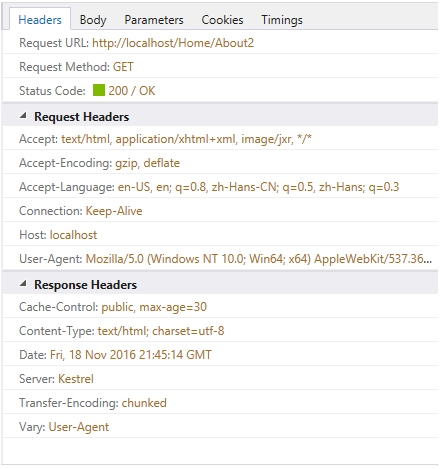Select the Accept-Encoding gzip, deflate row

pos(220,163)
